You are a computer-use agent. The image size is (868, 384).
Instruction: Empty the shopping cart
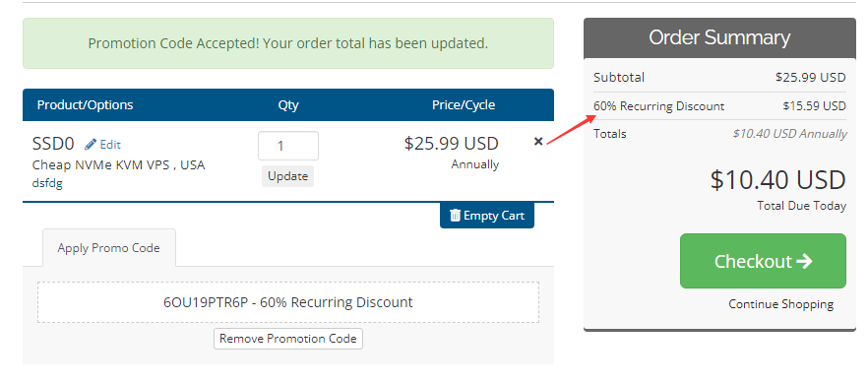click(x=487, y=216)
